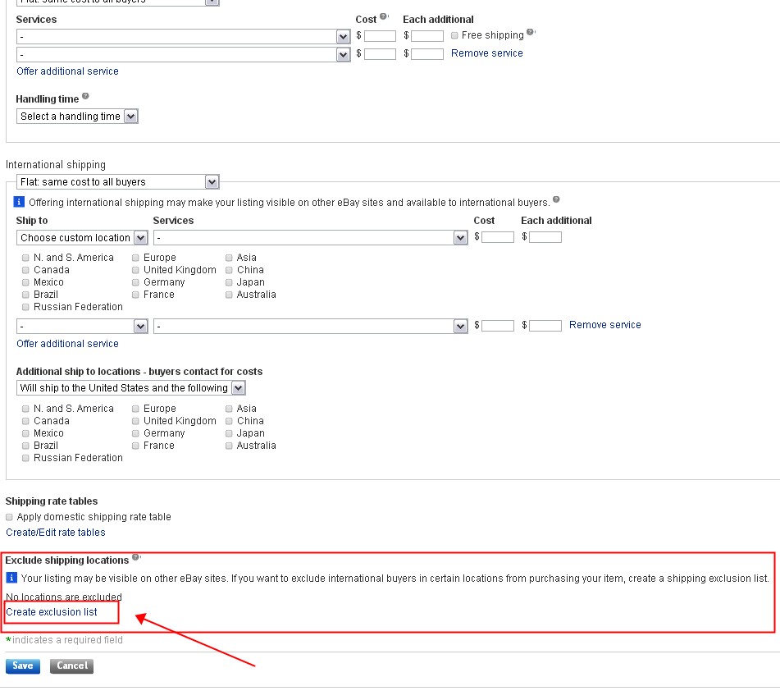Open the Choose custom location dropdown
780x700 pixels.
(82, 238)
